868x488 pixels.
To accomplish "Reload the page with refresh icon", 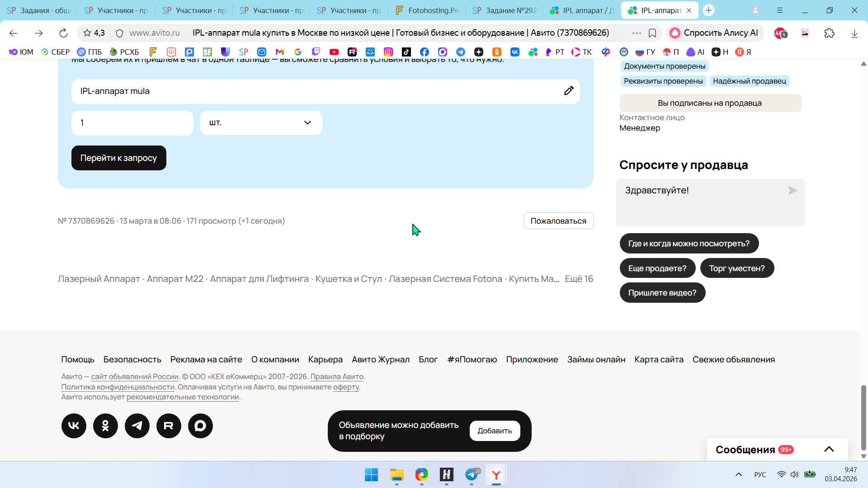I will point(63,33).
